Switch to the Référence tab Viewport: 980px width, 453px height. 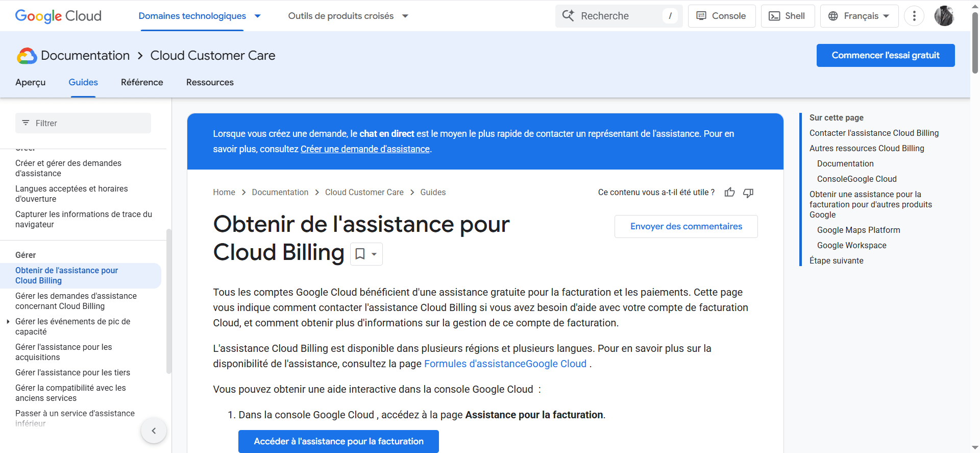[x=142, y=82]
